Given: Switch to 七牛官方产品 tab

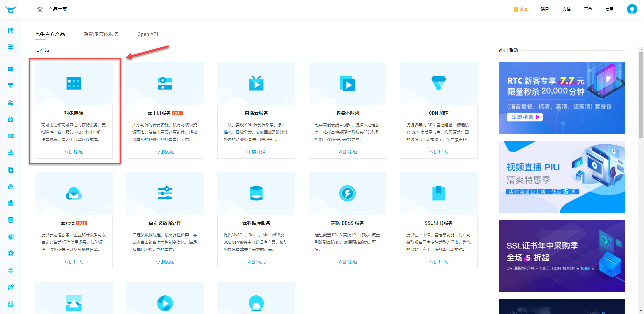Looking at the screenshot, I should tap(50, 34).
